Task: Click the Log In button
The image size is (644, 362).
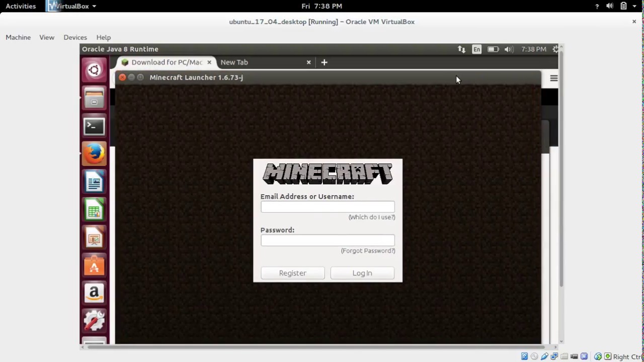Action: (x=362, y=273)
